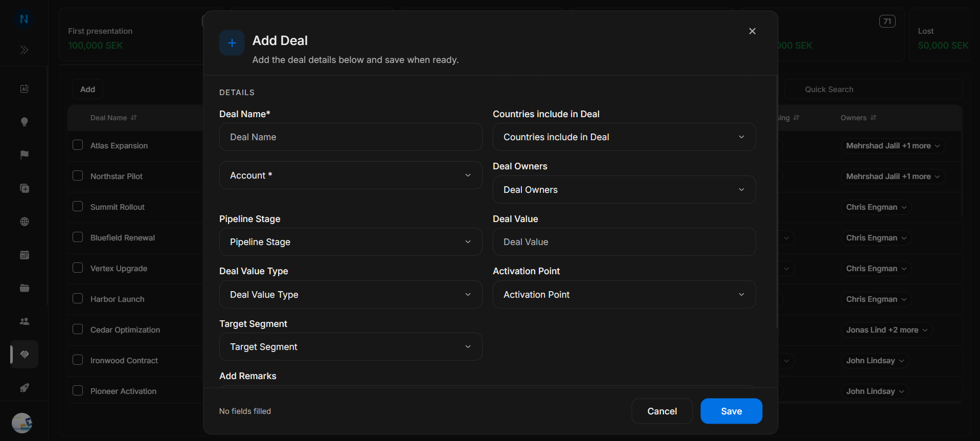
Task: Click the Cedar Optimization deal name
Action: click(125, 330)
